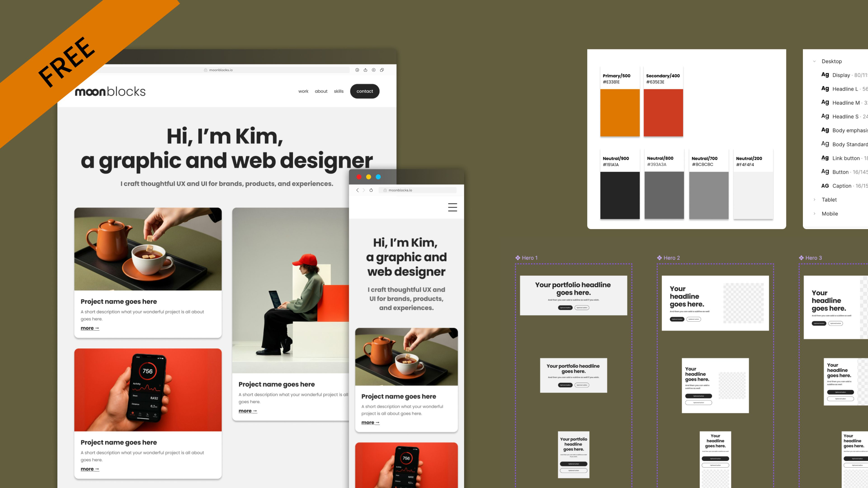Select the Neutral/900 dark color swatch
This screenshot has width=868, height=488.
pyautogui.click(x=620, y=195)
